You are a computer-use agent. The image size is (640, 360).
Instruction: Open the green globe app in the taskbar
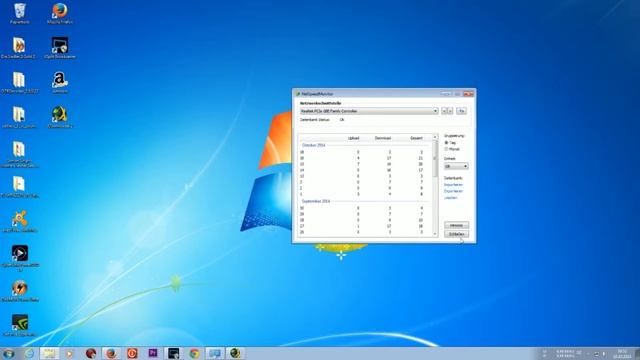pyautogui.click(x=235, y=353)
